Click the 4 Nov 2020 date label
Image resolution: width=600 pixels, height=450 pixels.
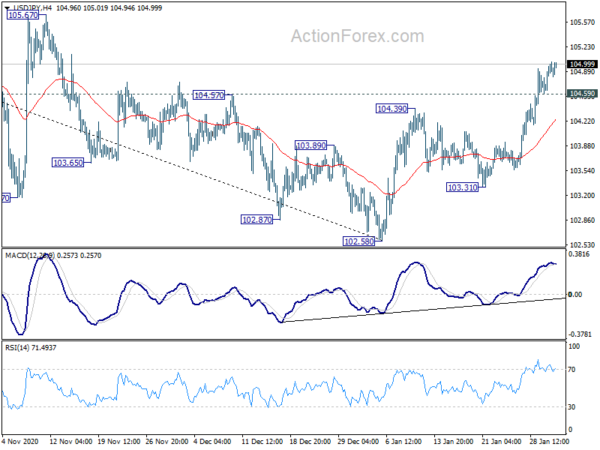coord(20,441)
